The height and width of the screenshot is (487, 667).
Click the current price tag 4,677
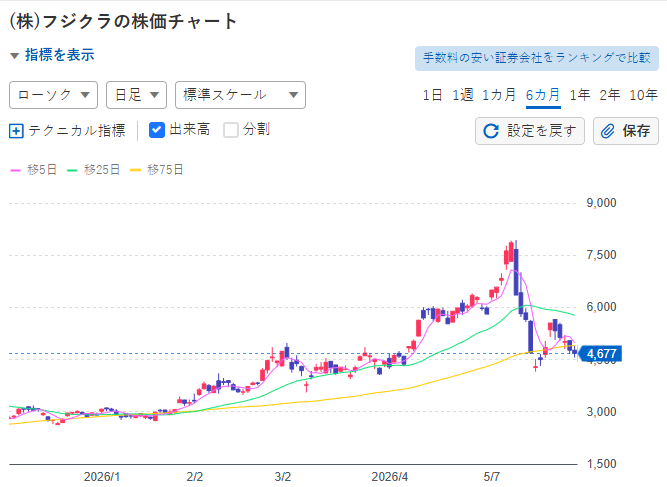tap(601, 354)
